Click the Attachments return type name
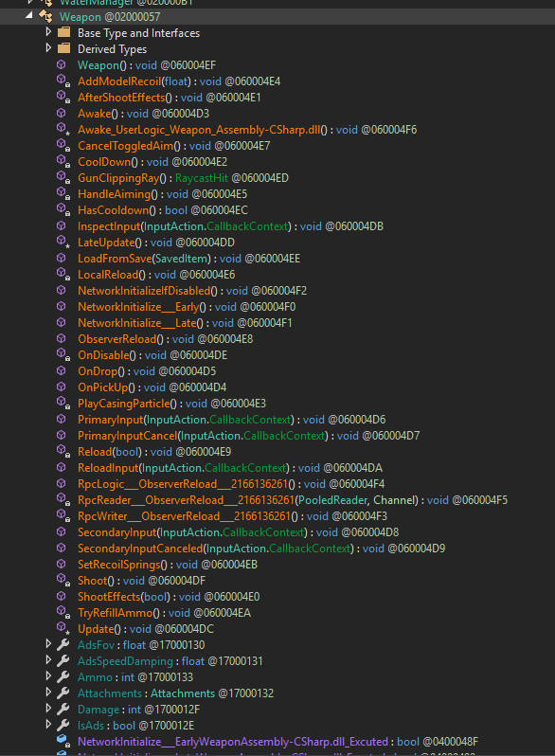Screen dimensions: 555x756 point(183,693)
